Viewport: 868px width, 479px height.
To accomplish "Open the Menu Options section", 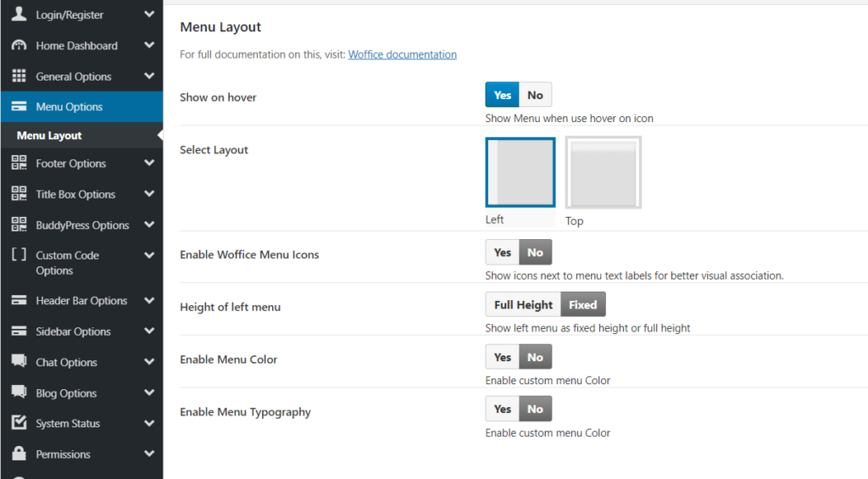I will coord(69,107).
